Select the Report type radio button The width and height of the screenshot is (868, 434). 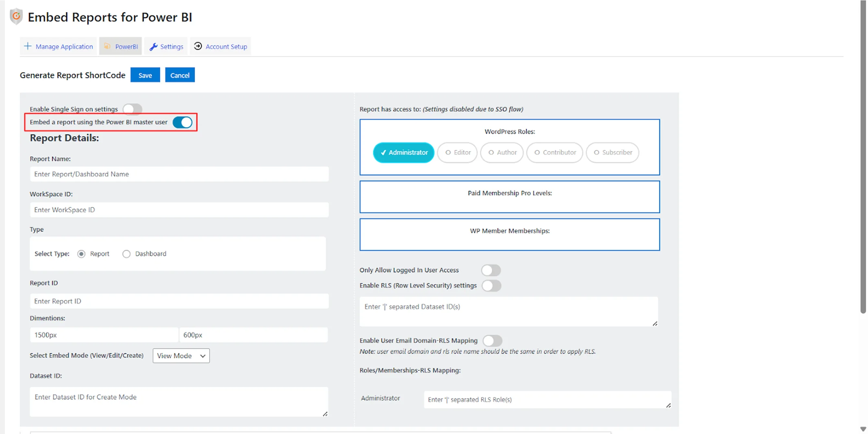(x=81, y=254)
